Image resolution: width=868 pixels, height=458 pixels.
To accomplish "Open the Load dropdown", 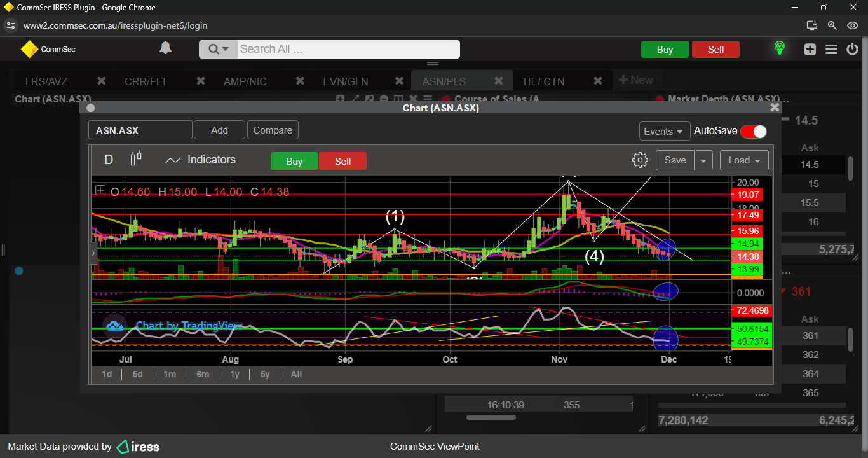I will click(744, 161).
